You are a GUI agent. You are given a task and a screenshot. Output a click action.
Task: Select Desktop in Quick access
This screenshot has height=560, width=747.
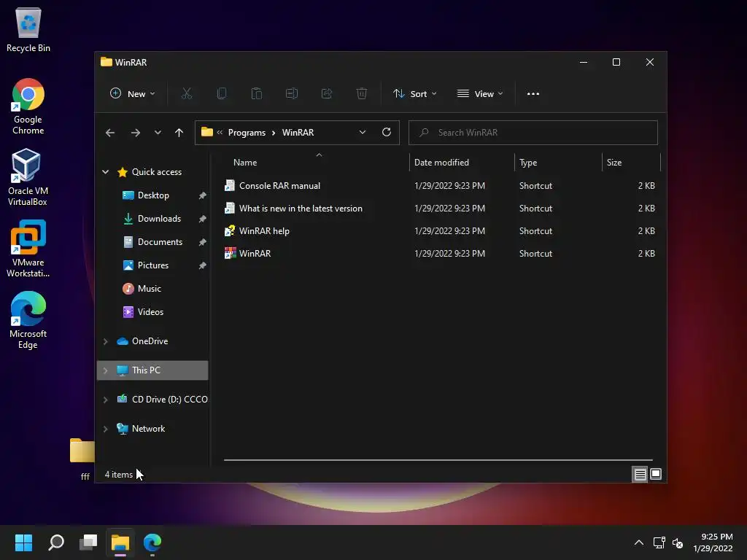[152, 195]
